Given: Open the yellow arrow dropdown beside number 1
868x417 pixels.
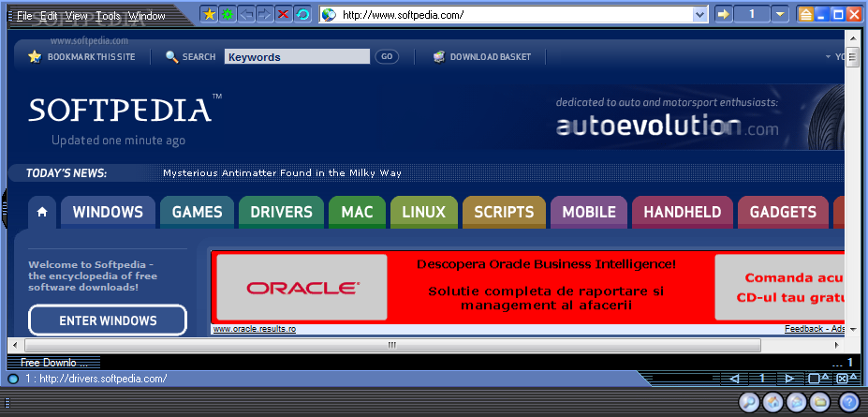Looking at the screenshot, I should pyautogui.click(x=780, y=14).
